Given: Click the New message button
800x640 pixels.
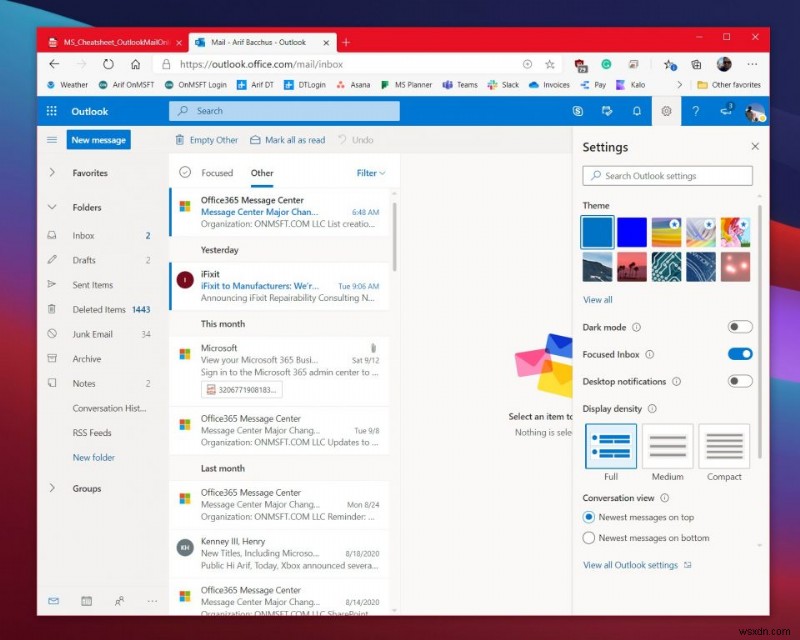Looking at the screenshot, I should 97,140.
